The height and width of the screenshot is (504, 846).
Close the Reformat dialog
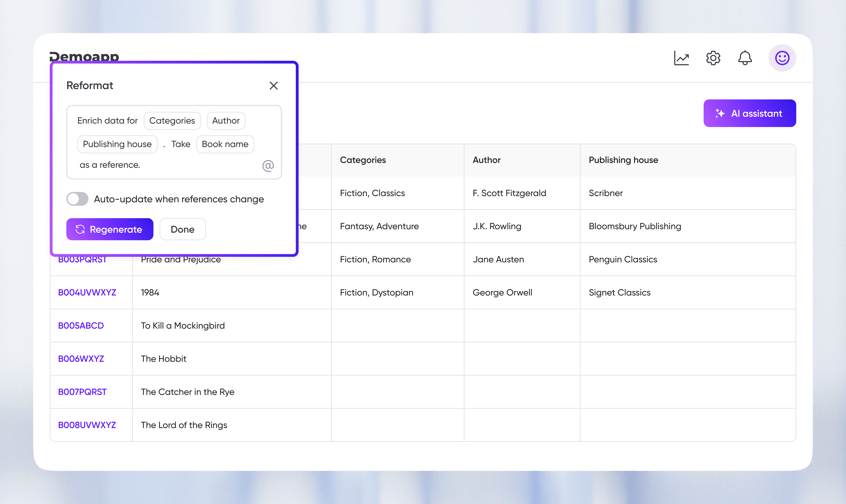(x=274, y=86)
